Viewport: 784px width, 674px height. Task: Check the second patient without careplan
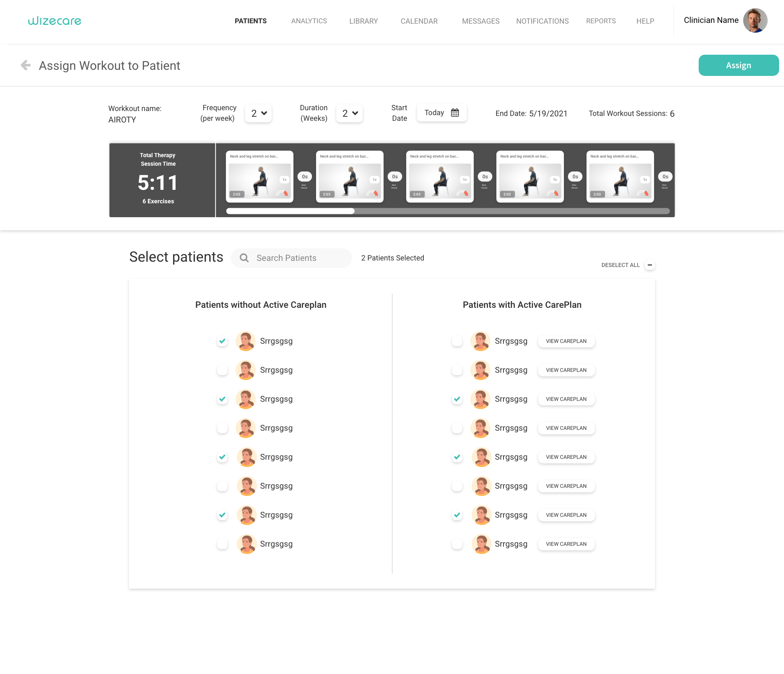click(222, 370)
